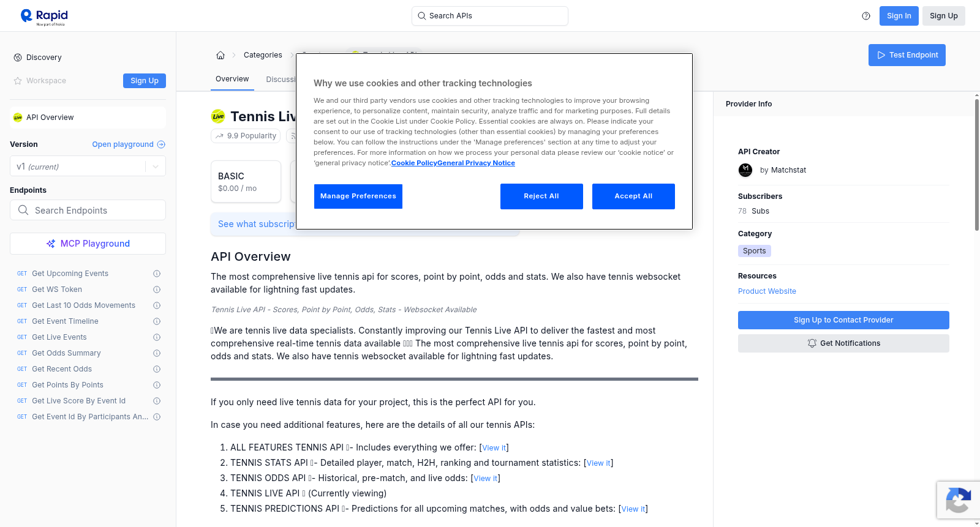Open the Product Website link

pos(767,291)
